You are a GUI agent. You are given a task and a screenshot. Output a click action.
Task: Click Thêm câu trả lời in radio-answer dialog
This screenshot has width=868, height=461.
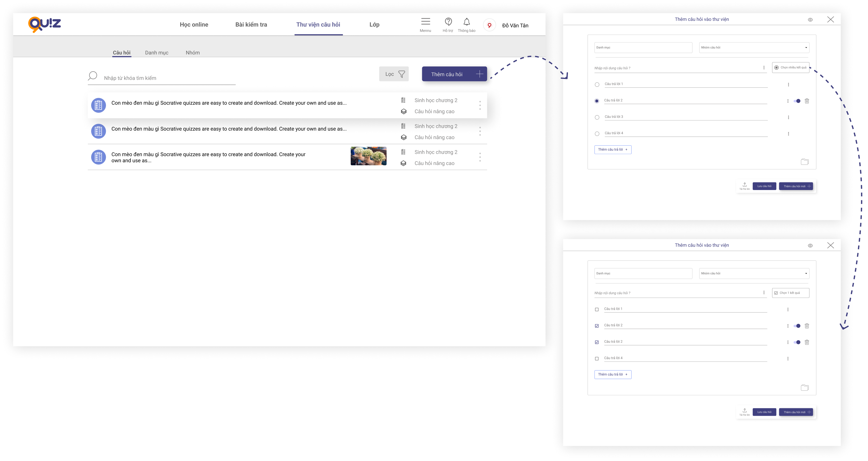pyautogui.click(x=613, y=149)
